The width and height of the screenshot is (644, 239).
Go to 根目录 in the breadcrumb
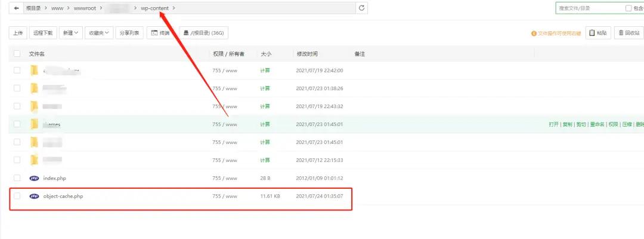point(33,8)
